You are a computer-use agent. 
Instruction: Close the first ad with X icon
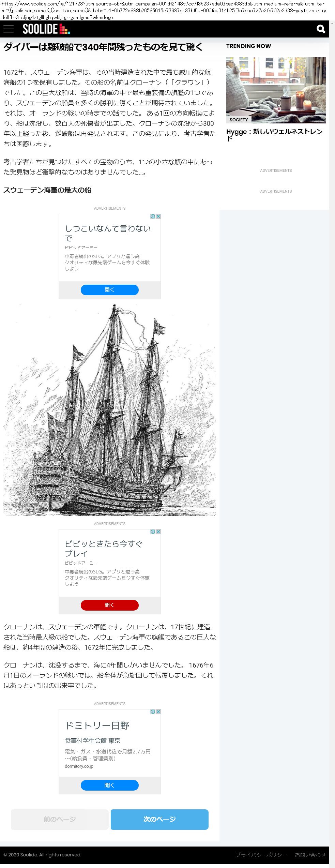[x=158, y=216]
